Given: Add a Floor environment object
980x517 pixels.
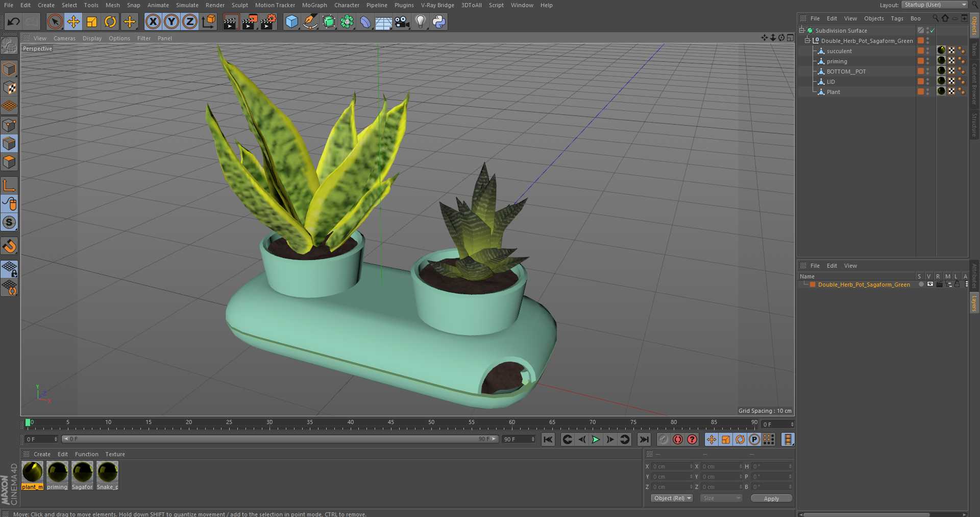Looking at the screenshot, I should [384, 21].
